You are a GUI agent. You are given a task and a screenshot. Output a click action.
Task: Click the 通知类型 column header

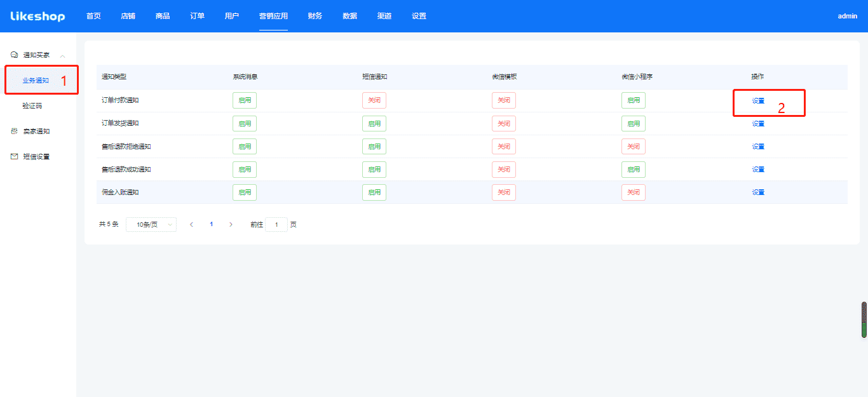click(114, 77)
